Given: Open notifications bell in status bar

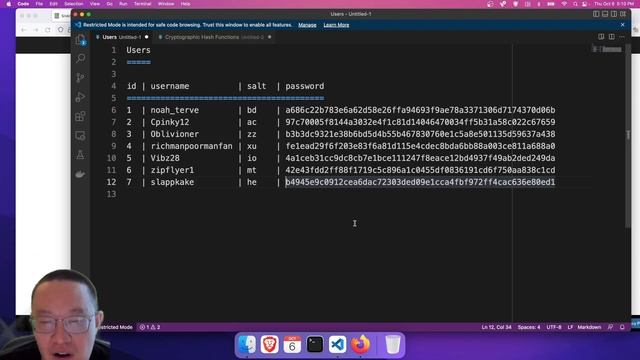Looking at the screenshot, I should 622,327.
